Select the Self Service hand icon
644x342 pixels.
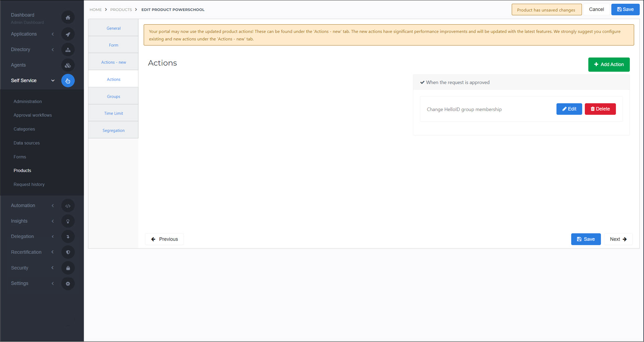(x=68, y=81)
